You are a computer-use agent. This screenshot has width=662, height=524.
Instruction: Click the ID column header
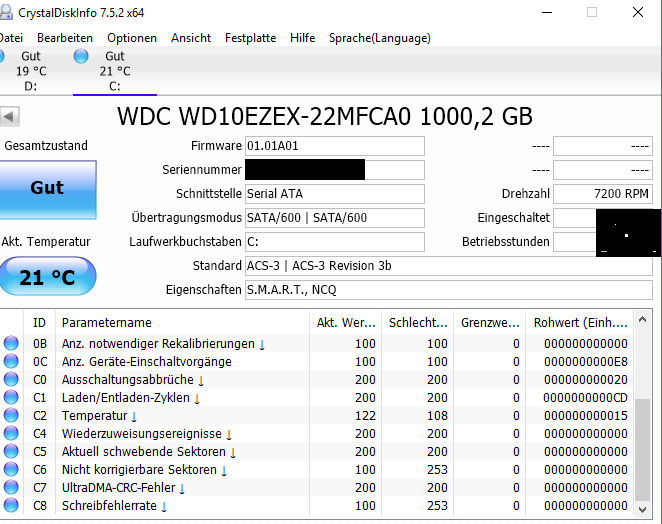pos(39,323)
